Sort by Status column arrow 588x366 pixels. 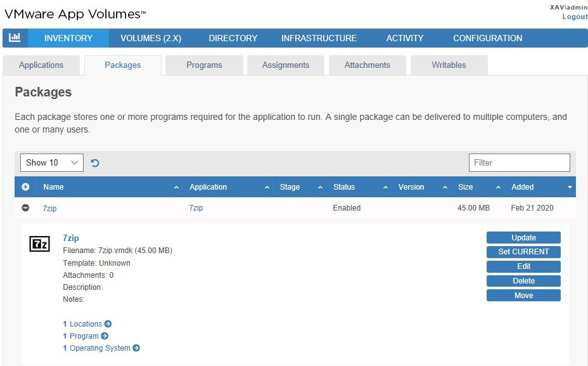pyautogui.click(x=385, y=187)
